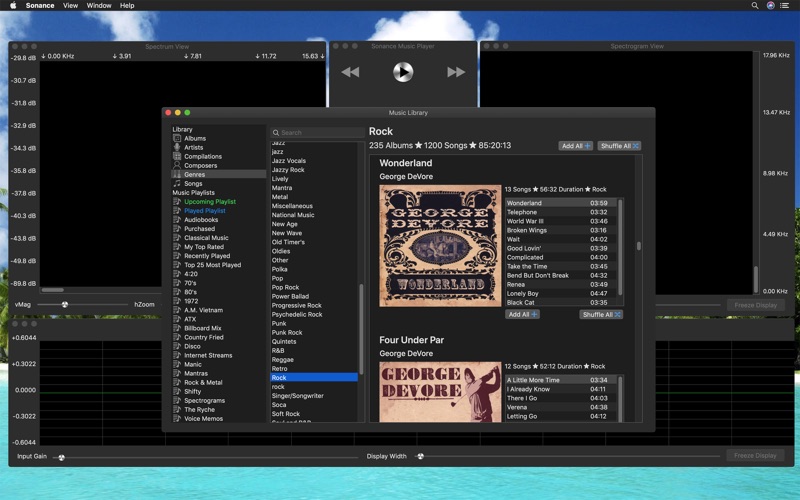800x500 pixels.
Task: Adjust the vMag slider knob
Action: [65, 305]
